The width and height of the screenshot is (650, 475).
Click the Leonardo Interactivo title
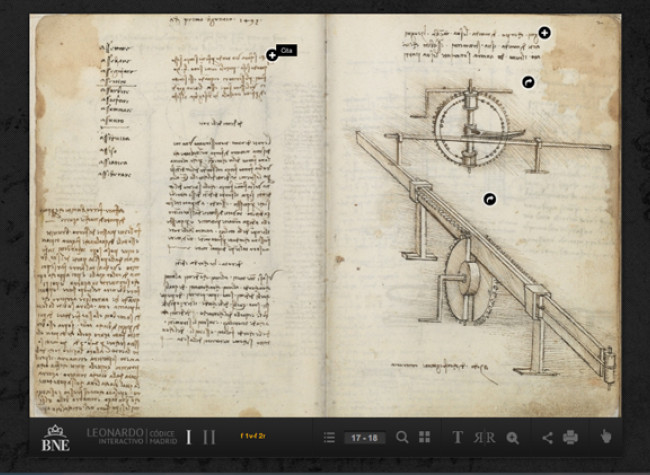(115, 436)
